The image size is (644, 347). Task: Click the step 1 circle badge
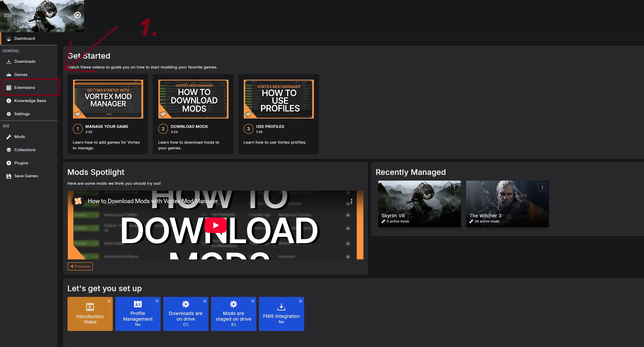(x=78, y=129)
